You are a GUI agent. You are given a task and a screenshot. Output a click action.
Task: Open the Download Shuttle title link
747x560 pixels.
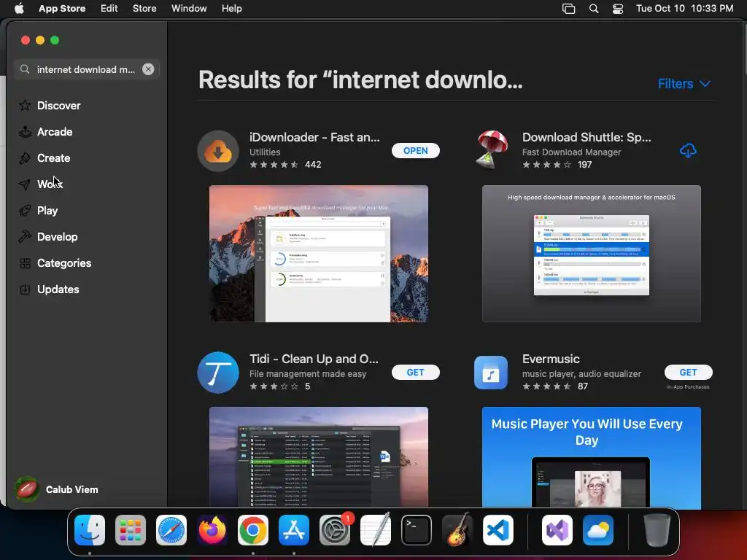587,137
